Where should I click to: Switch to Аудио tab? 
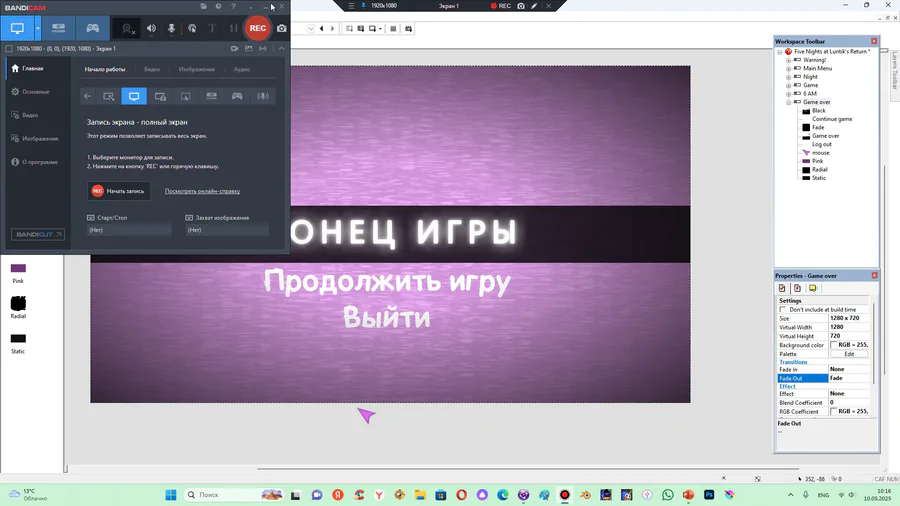tap(242, 69)
